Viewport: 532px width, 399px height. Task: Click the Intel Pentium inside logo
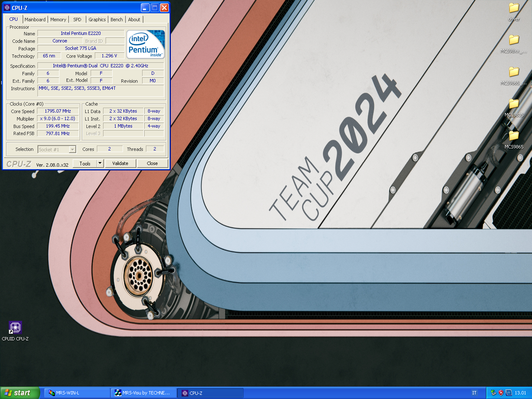point(145,44)
